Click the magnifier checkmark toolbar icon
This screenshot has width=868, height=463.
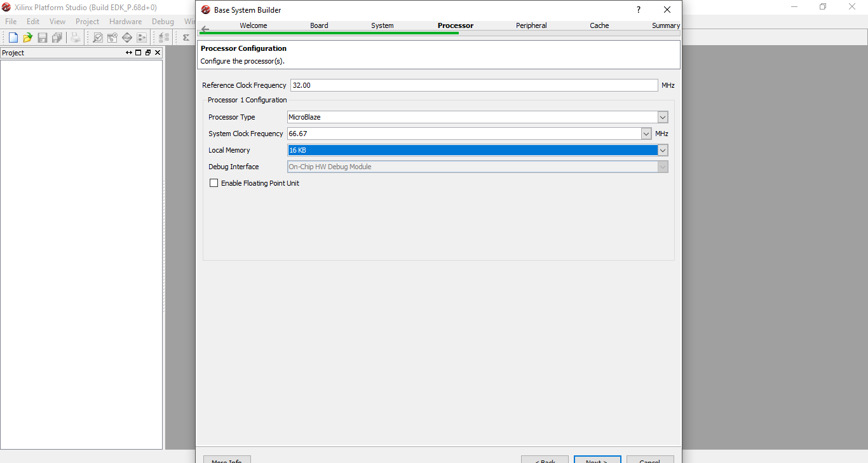click(98, 38)
